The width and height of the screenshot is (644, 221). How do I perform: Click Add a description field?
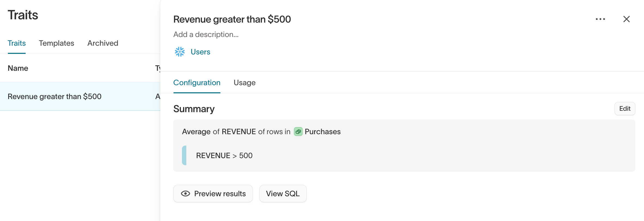pos(206,35)
